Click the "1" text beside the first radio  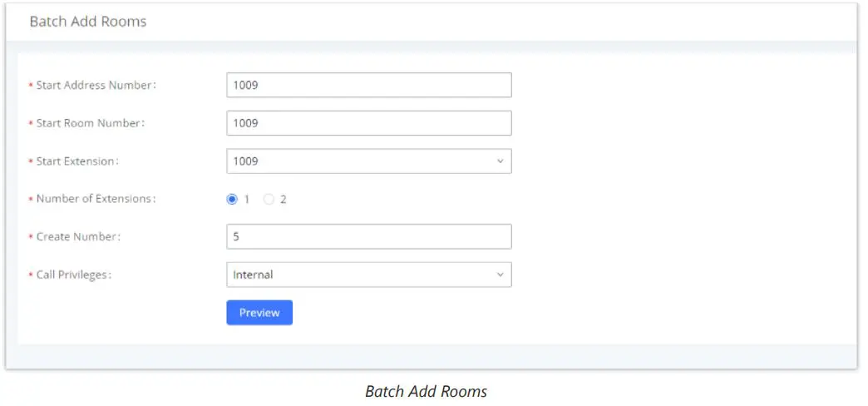246,200
